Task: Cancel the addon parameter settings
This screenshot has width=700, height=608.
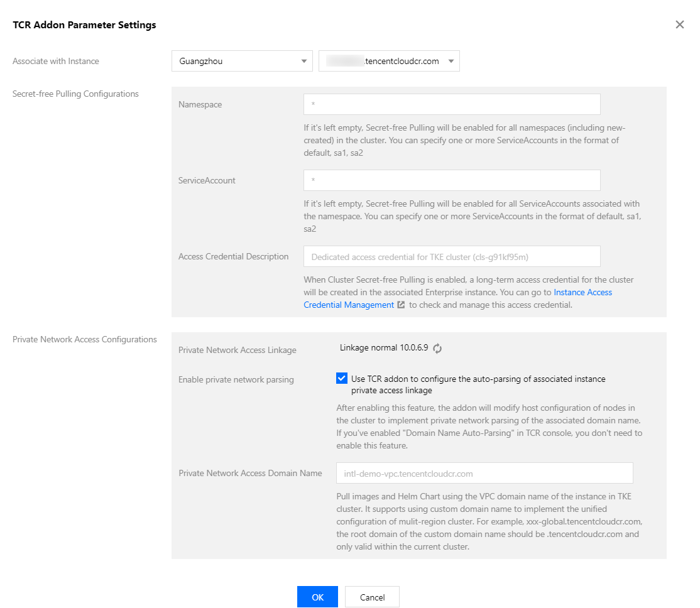Action: pos(372,597)
